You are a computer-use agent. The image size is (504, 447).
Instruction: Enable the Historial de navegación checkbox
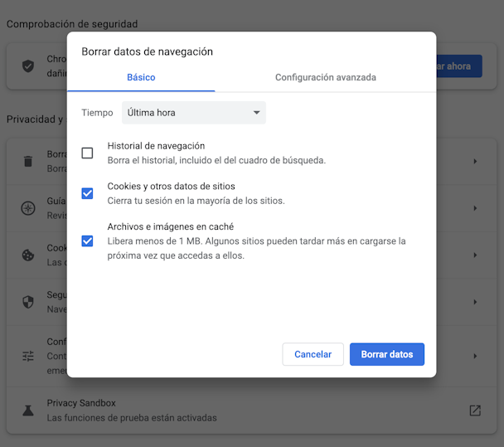coord(87,153)
